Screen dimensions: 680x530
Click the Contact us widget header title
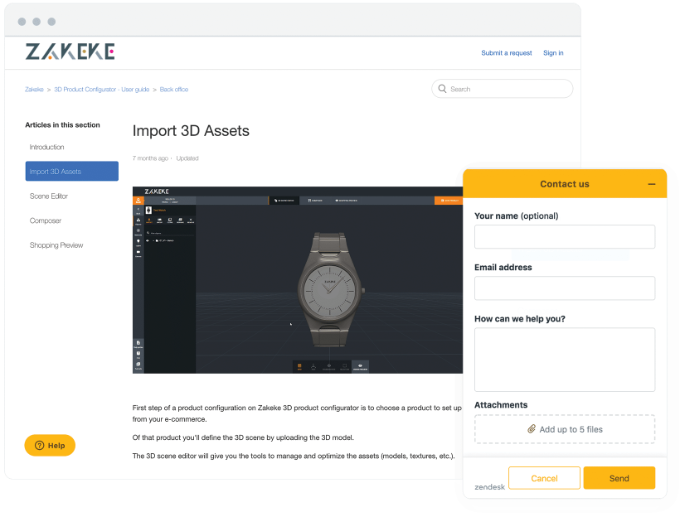point(564,184)
